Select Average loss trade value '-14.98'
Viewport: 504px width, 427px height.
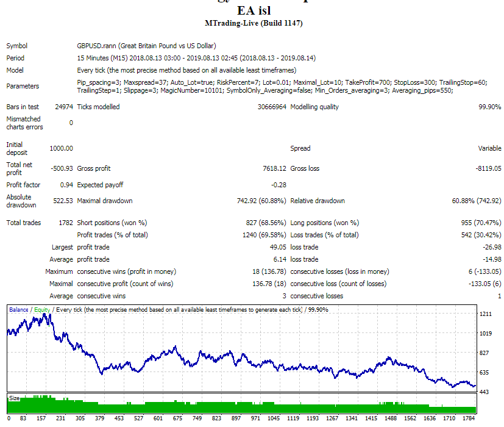click(x=492, y=259)
